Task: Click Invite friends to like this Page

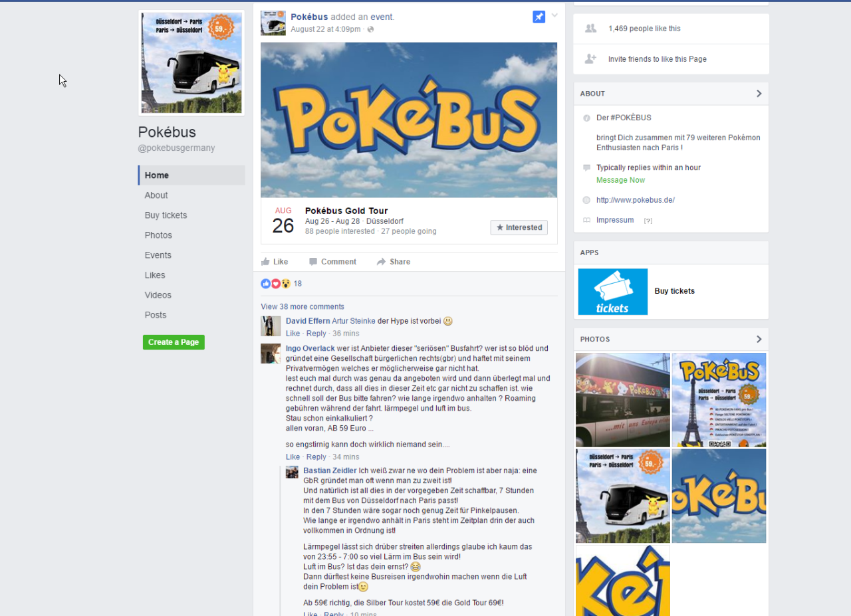Action: pyautogui.click(x=658, y=59)
